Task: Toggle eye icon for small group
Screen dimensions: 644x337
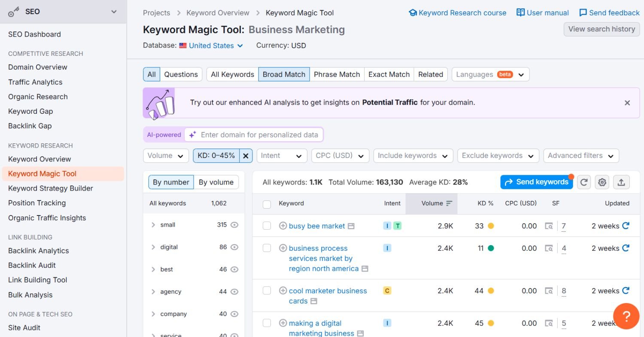Action: [234, 225]
